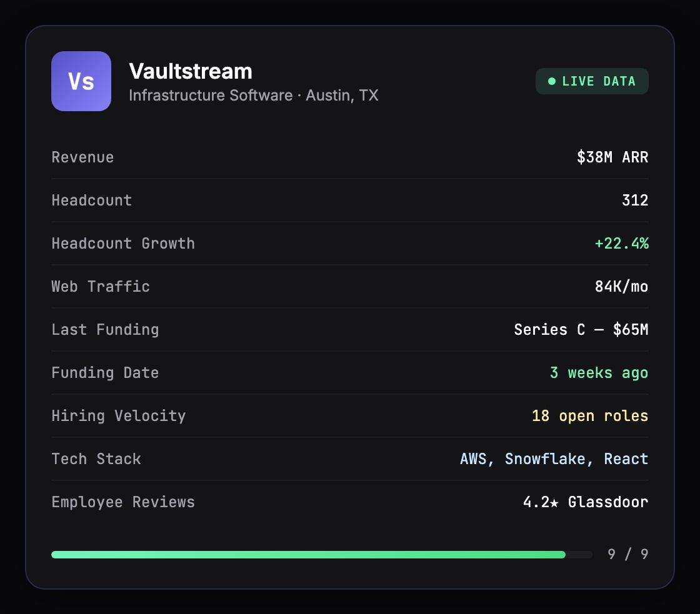
Task: Click the Vs company logo icon
Action: click(x=81, y=81)
